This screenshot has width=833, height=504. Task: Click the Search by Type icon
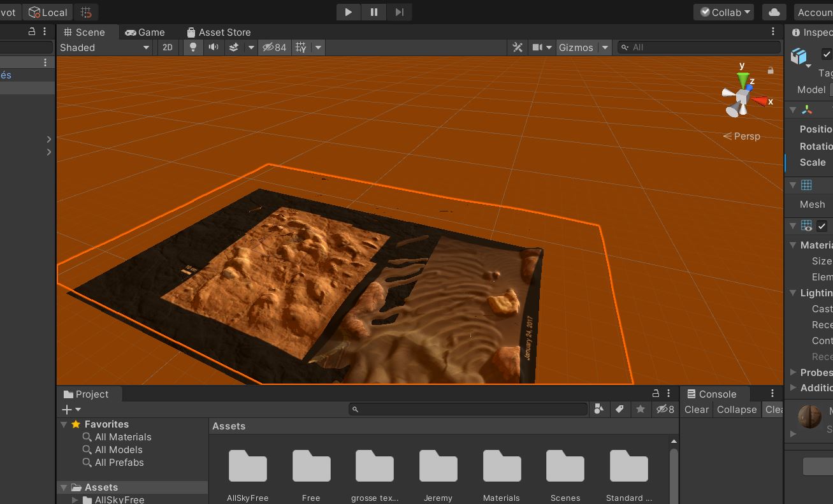point(598,410)
